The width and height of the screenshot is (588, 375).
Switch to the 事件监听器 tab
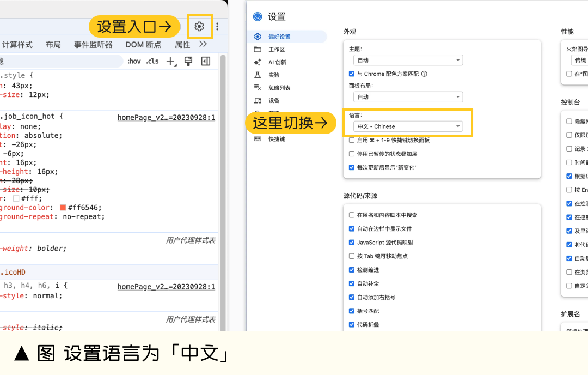93,45
